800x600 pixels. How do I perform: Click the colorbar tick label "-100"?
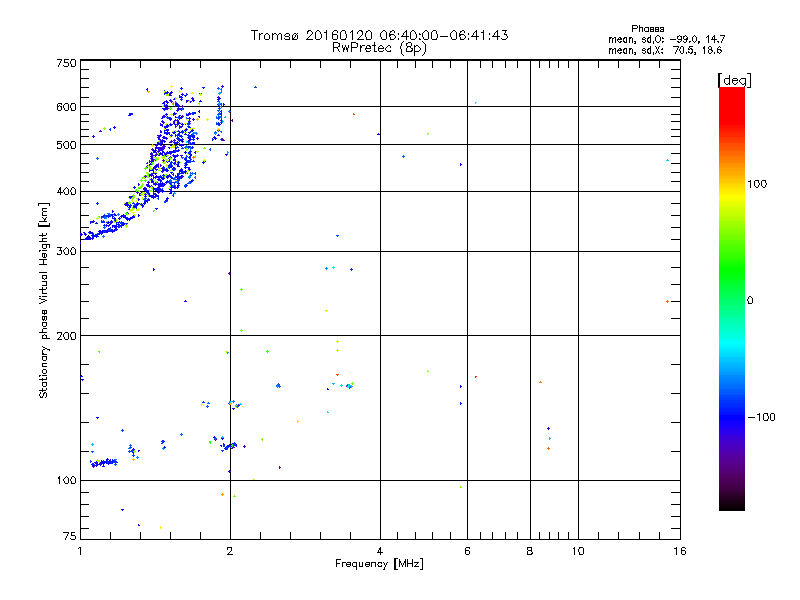click(x=762, y=417)
